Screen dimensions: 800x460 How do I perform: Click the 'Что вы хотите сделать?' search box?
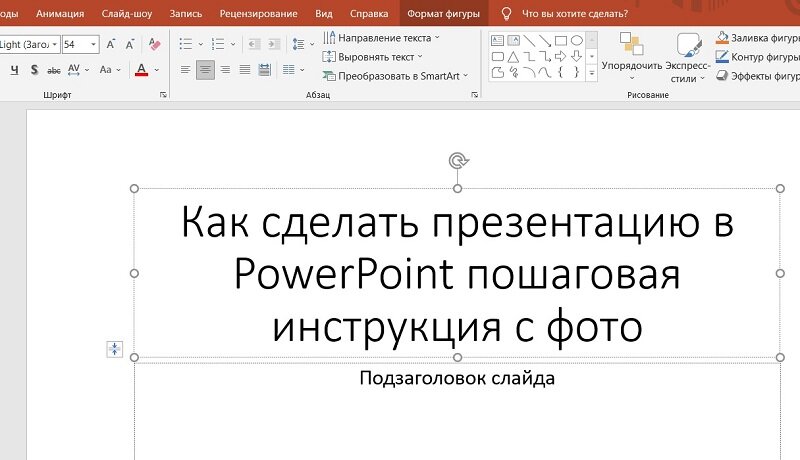pos(575,14)
